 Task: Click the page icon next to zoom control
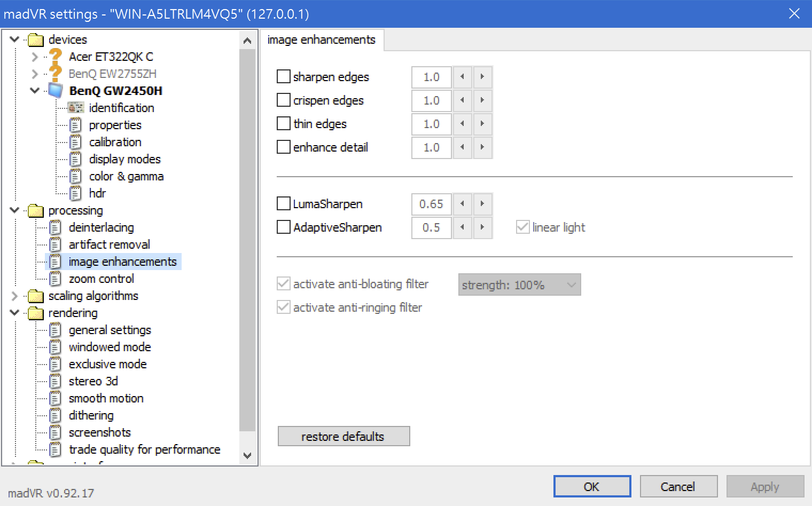pyautogui.click(x=56, y=279)
